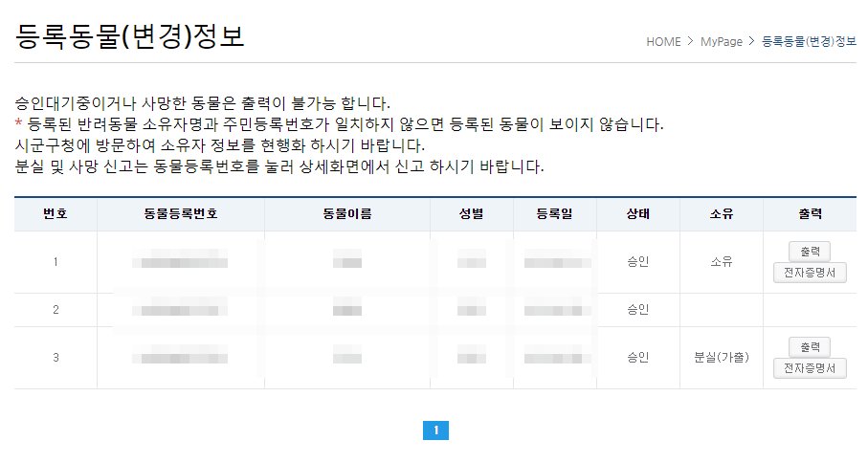Click the page title 등록동물(변경)정보
868x463 pixels.
pos(129,36)
